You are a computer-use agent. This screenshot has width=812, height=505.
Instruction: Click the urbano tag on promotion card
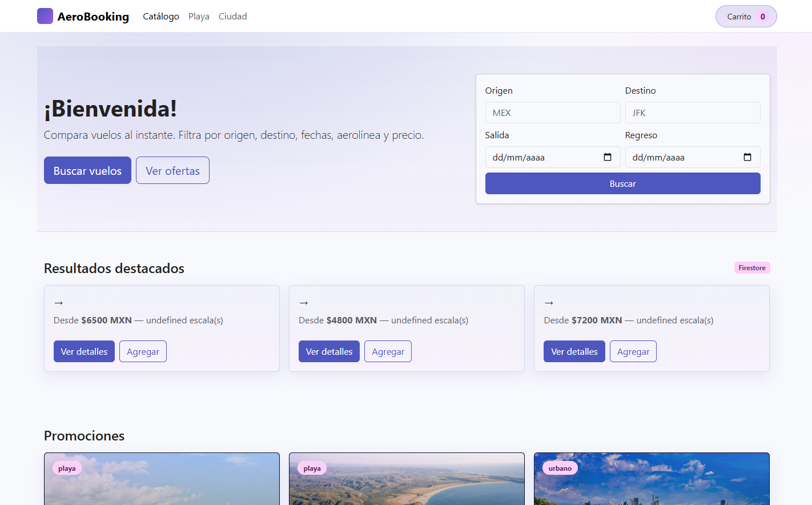coord(560,468)
